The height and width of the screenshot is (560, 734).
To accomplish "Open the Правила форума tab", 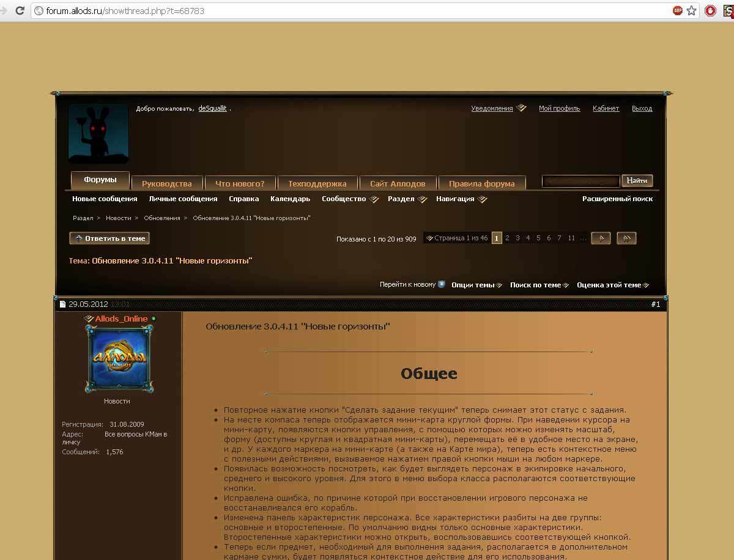I will click(x=482, y=183).
